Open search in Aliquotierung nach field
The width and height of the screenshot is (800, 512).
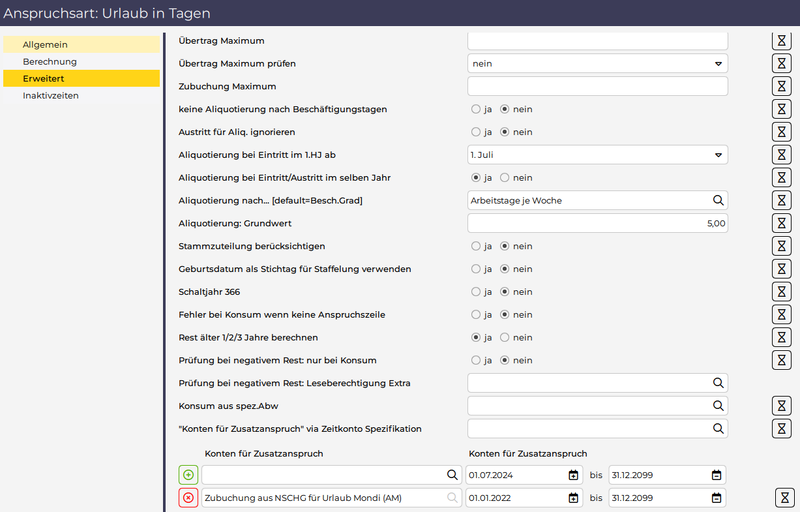(x=717, y=200)
